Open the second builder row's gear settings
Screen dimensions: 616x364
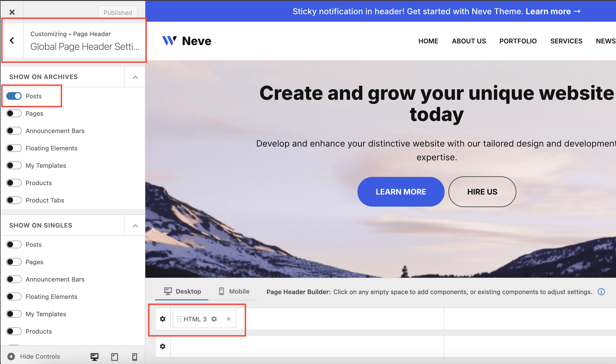pos(163,346)
